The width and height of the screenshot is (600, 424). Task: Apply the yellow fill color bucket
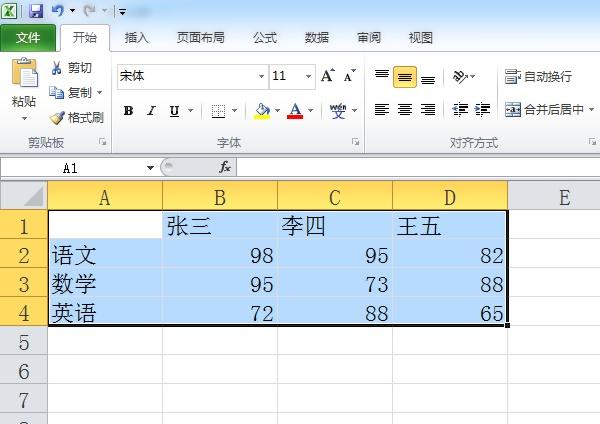click(x=262, y=111)
